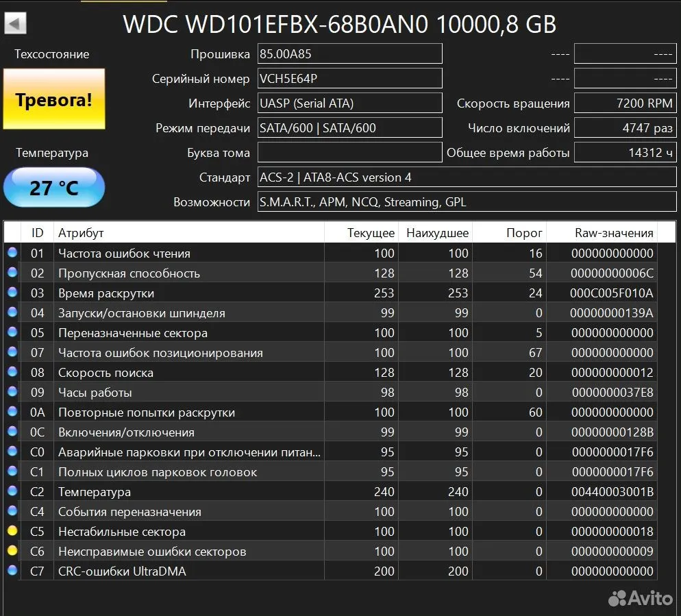Image resolution: width=681 pixels, height=616 pixels.
Task: Click the 27 °C temperature indicator
Action: 54,187
